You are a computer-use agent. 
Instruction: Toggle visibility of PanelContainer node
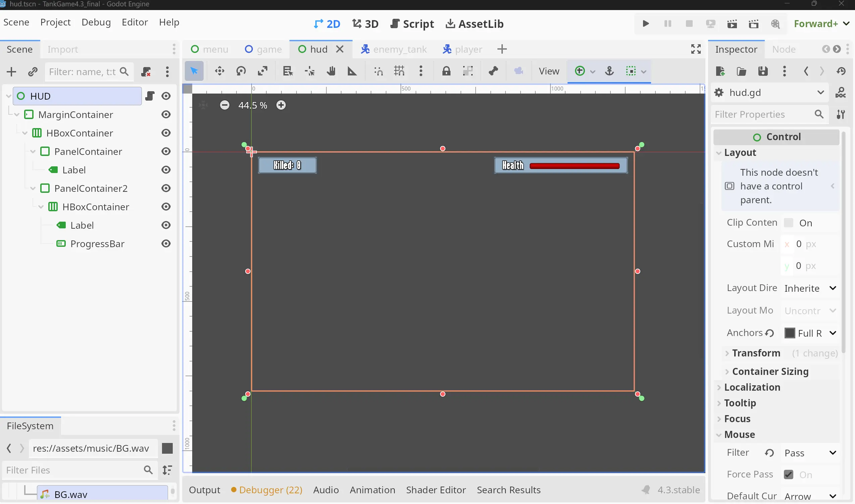pos(166,152)
